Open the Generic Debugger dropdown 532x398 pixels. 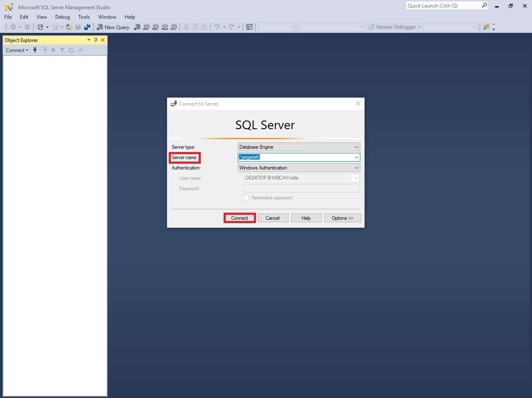pyautogui.click(x=395, y=27)
